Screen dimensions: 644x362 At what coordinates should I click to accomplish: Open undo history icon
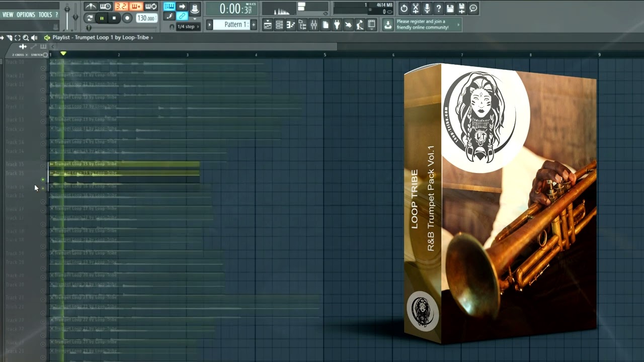(404, 8)
